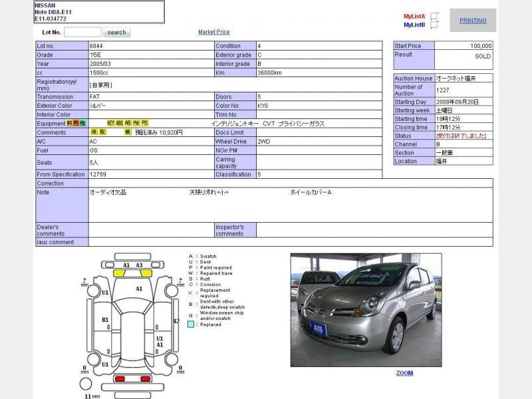532x399 pixels.
Task: Select the transmission value FAT
Action: [94, 96]
